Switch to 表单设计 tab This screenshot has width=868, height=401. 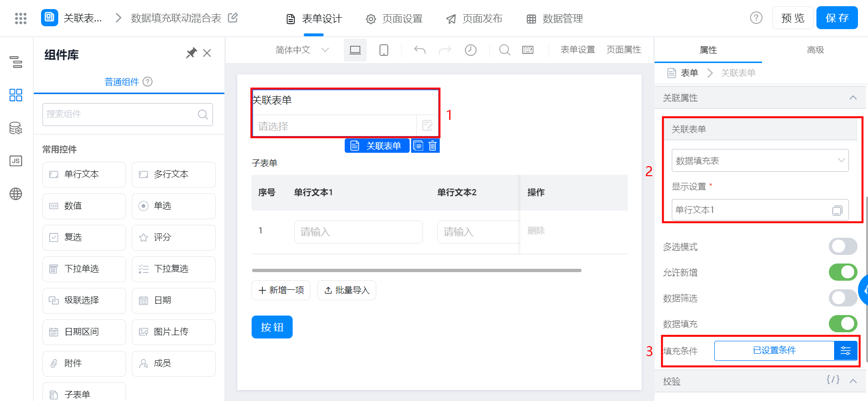tap(314, 19)
